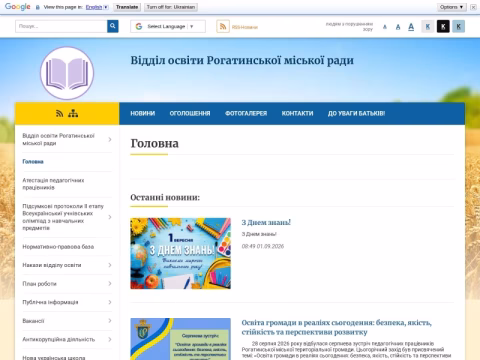Click людям з порушеннями зору label
This screenshot has width=480, height=360.
click(x=349, y=27)
